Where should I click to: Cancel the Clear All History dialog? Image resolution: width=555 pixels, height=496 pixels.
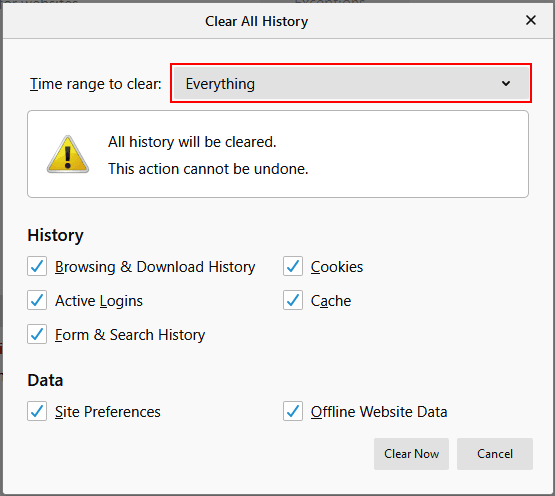coord(495,454)
